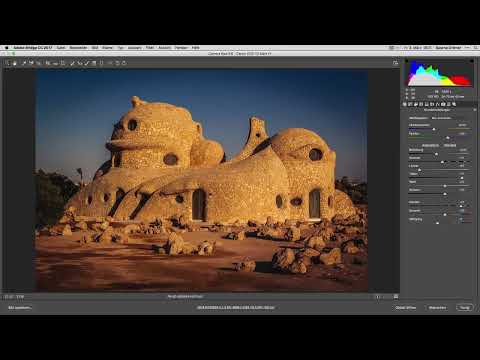Select the Spot Removal tool
Viewport: 480px width, 360px height.
pyautogui.click(x=72, y=63)
